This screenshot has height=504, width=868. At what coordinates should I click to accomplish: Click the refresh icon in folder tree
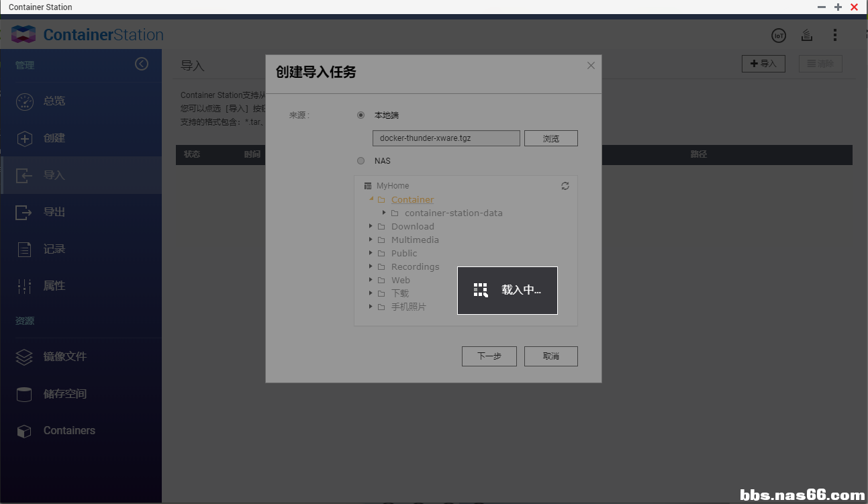click(x=565, y=186)
